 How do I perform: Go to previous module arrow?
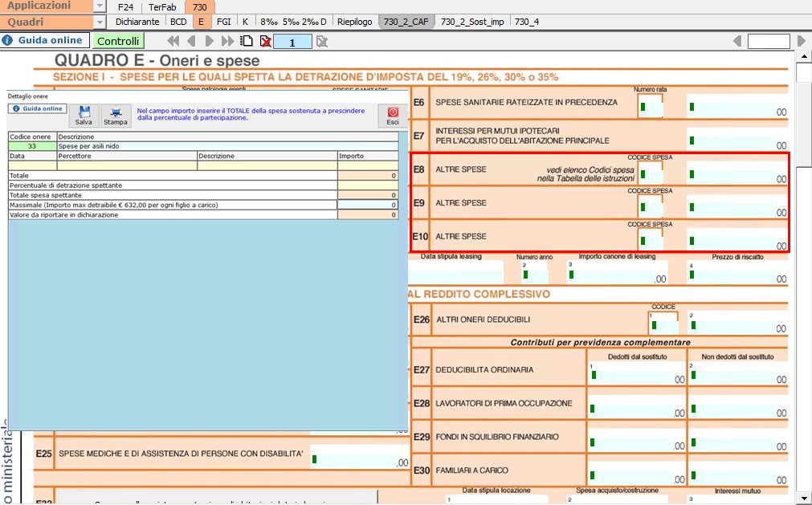tap(191, 41)
